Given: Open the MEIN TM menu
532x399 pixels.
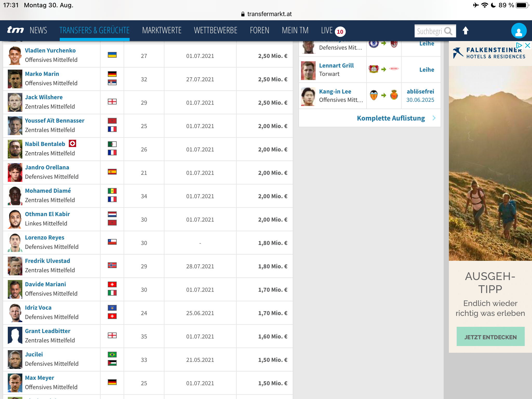Looking at the screenshot, I should coord(295,30).
